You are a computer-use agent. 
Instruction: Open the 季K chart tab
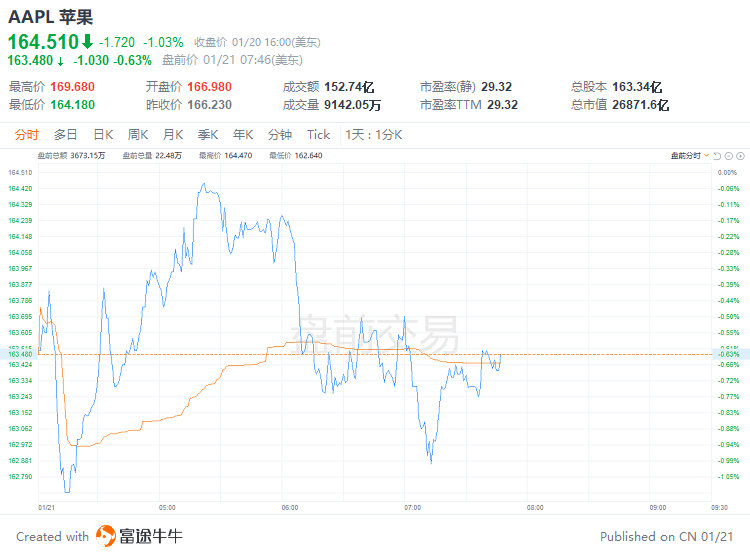[x=208, y=135]
